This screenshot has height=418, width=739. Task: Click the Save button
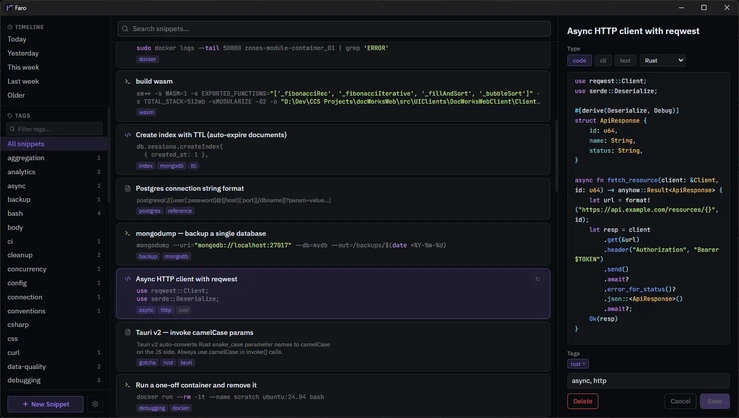[x=714, y=402]
